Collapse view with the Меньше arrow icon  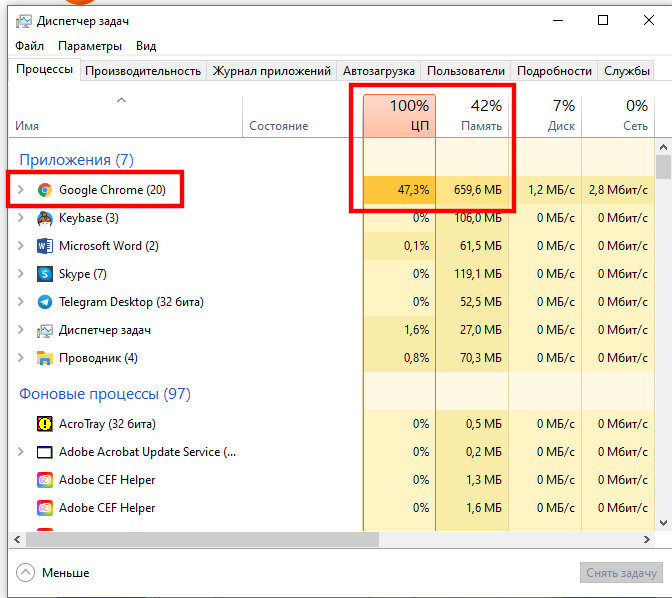[x=25, y=573]
